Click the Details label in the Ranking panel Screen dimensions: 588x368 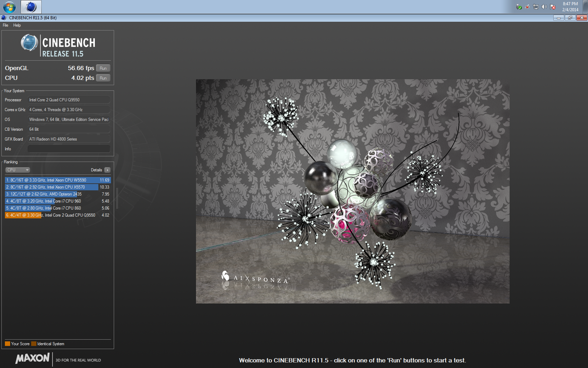point(96,170)
